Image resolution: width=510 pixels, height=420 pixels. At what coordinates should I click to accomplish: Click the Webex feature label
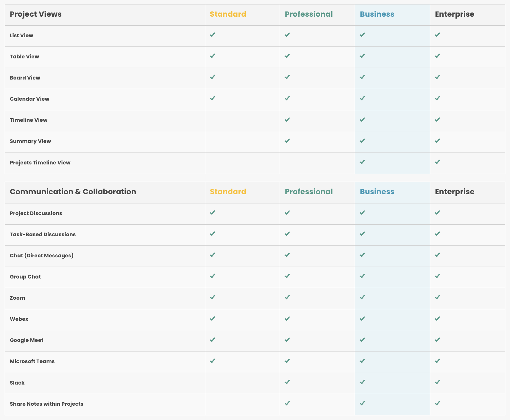19,319
